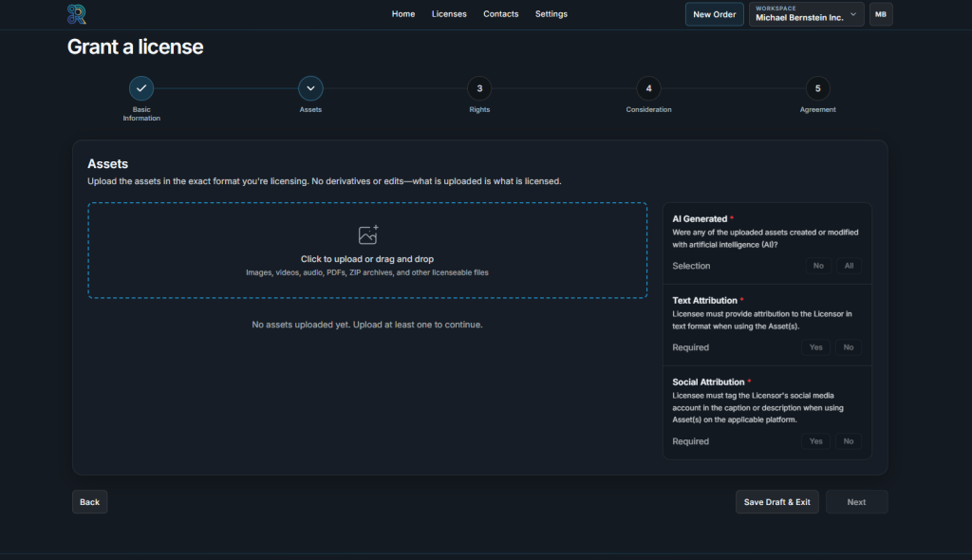Open the MB user avatar menu
972x560 pixels.
click(881, 14)
